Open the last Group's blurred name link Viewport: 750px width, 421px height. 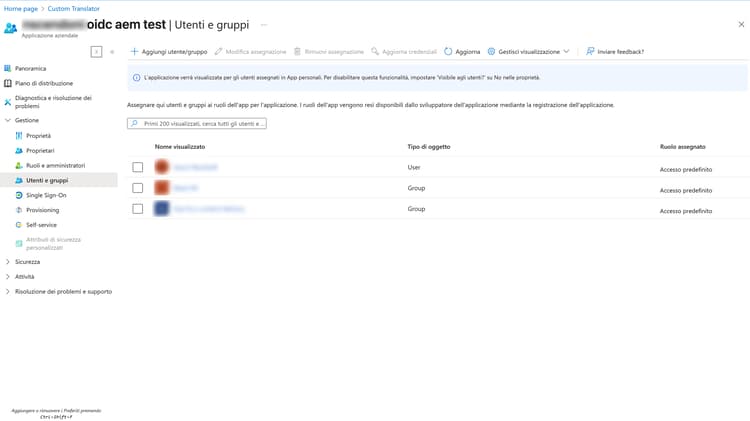pos(209,209)
